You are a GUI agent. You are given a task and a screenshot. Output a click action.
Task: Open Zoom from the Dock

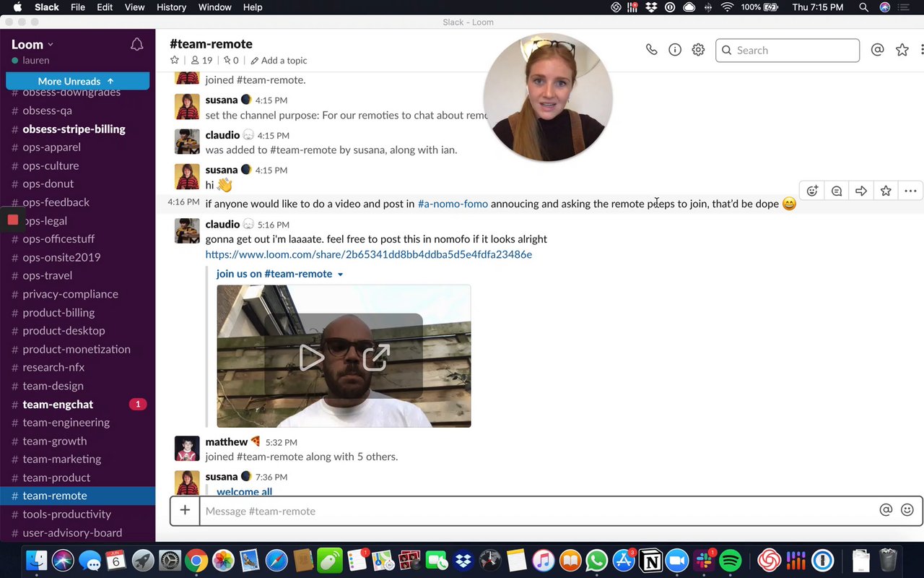tap(677, 561)
